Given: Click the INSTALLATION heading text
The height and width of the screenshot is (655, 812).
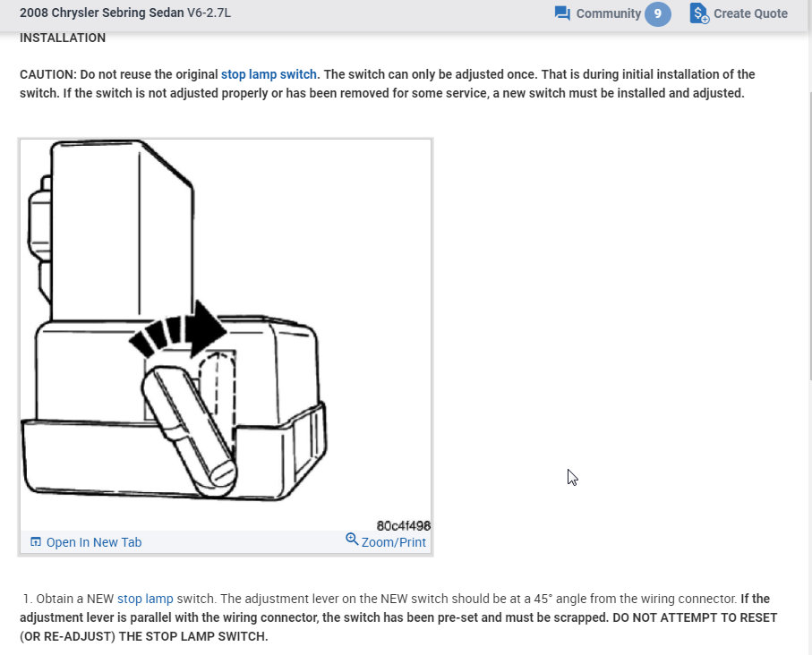Looking at the screenshot, I should (x=63, y=38).
